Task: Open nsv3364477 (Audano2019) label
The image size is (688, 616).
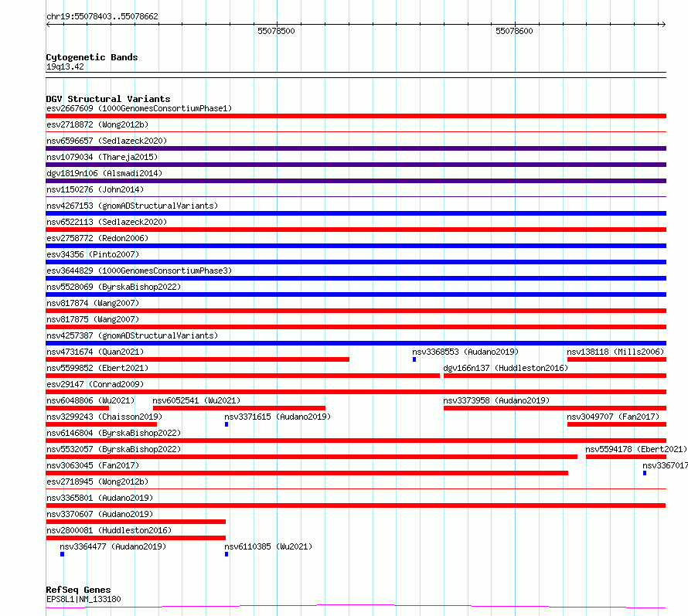Action: click(113, 546)
